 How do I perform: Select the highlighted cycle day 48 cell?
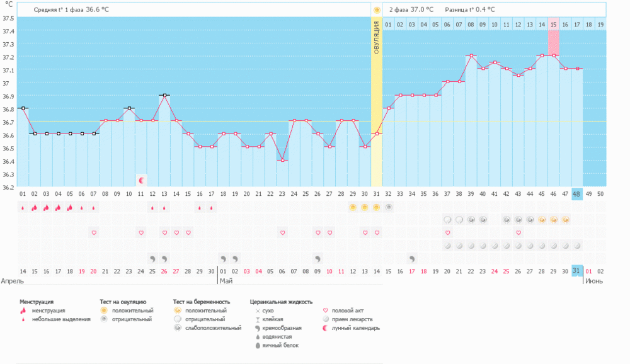click(x=576, y=194)
